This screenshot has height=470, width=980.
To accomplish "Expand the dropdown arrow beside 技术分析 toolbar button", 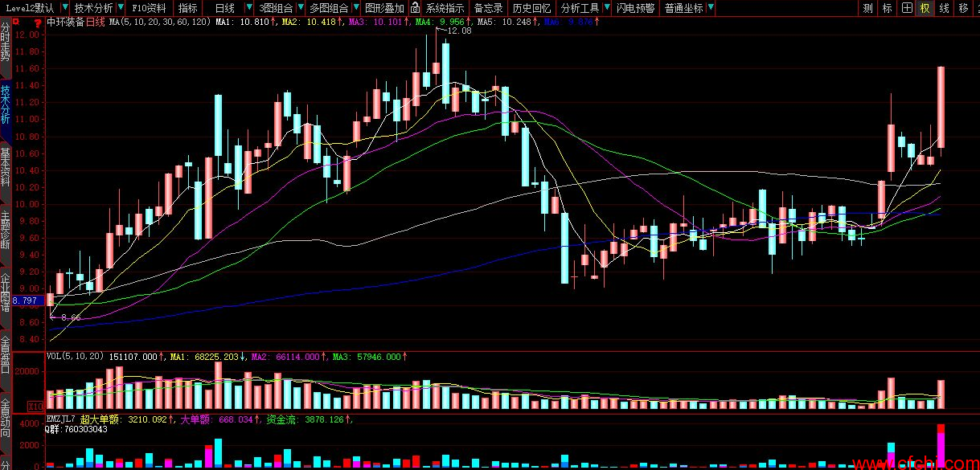I will (x=121, y=8).
